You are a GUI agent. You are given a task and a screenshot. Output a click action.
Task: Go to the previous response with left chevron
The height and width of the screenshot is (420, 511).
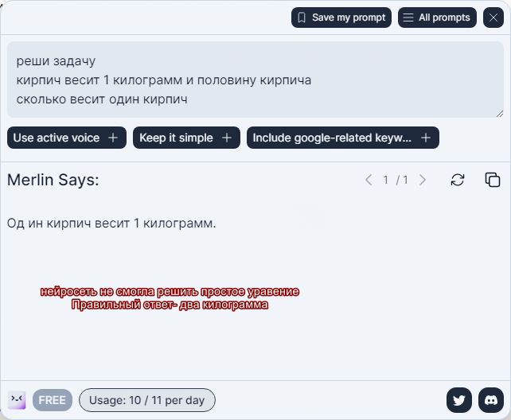(x=369, y=180)
